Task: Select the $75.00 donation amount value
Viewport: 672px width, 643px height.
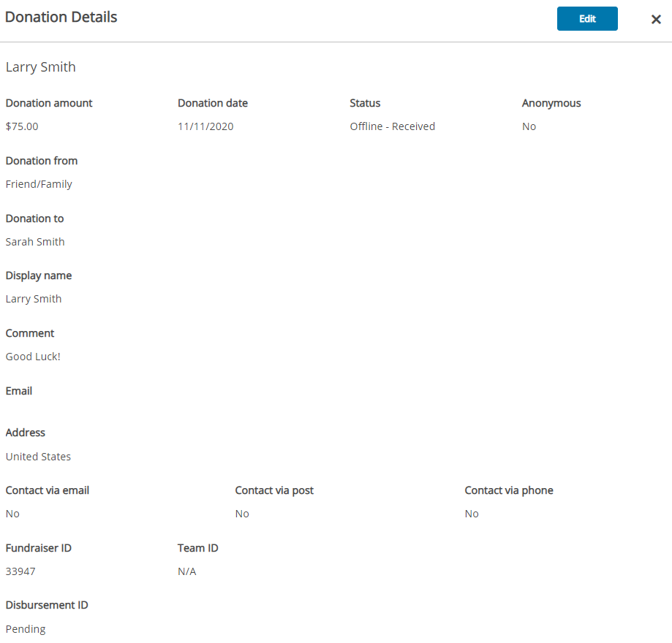Action: coord(22,126)
